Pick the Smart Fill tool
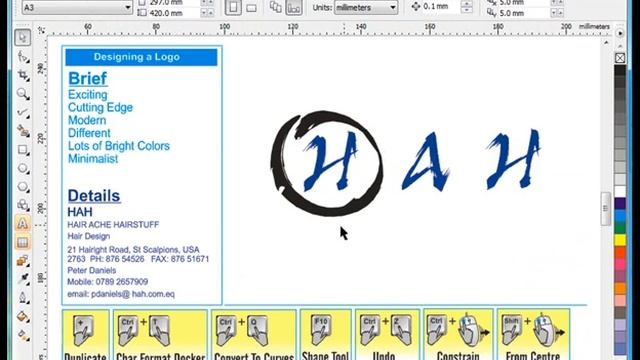640x360 pixels. pos(23,131)
